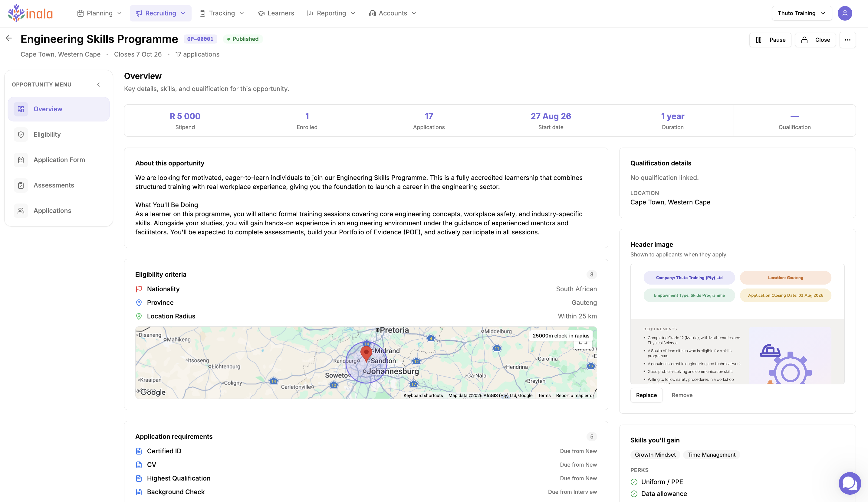
Task: Click the Highest Qualification document icon
Action: tap(139, 478)
